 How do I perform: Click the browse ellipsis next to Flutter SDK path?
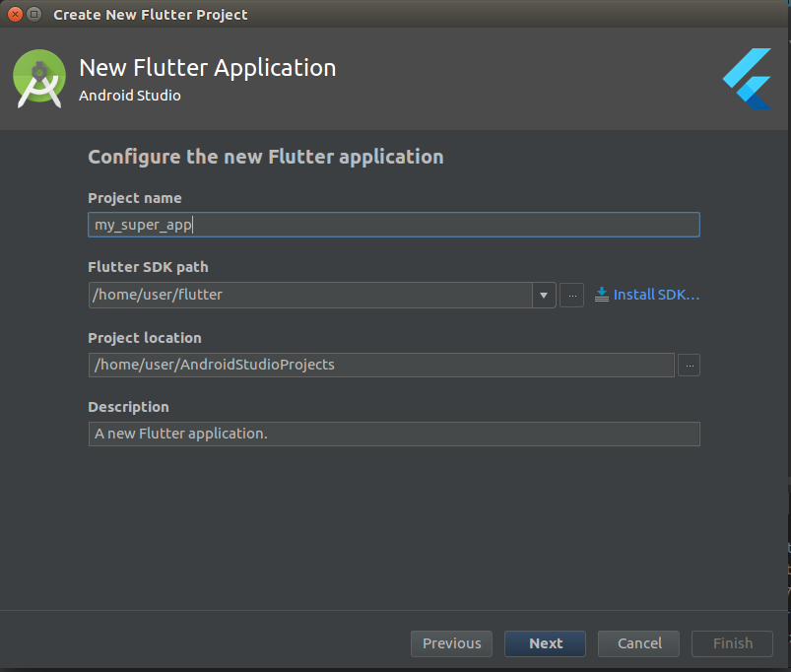click(571, 294)
